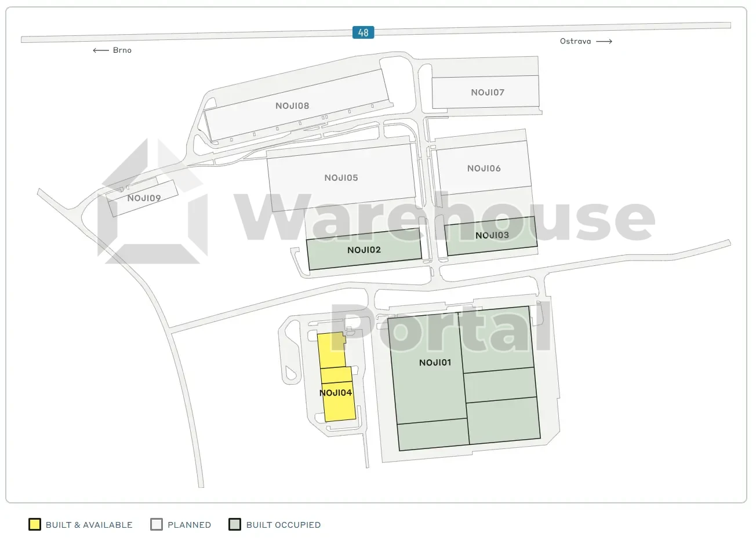Select the planned NOJI06 building
Image resolution: width=756 pixels, height=544 pixels.
coord(484,169)
